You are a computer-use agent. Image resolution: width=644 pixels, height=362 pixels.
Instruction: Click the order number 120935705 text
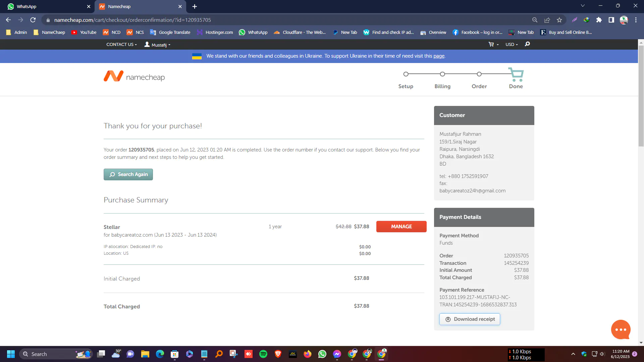(x=141, y=150)
